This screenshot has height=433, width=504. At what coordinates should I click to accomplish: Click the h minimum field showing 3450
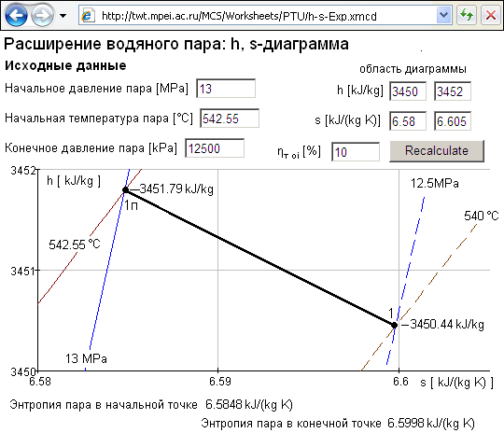[408, 91]
